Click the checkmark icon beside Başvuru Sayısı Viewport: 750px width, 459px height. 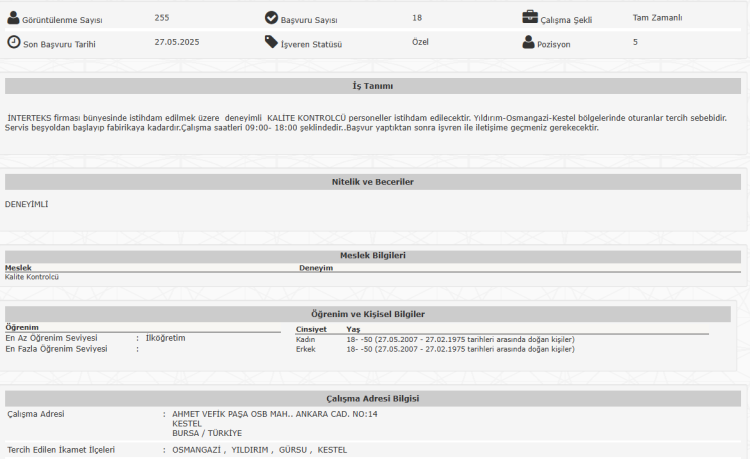point(271,17)
